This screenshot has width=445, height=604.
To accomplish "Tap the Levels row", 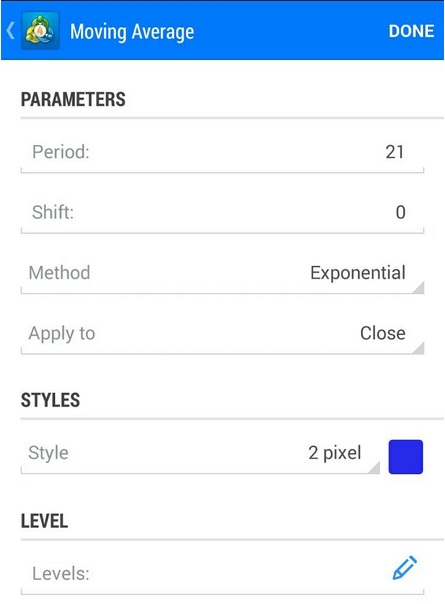I will [222, 574].
